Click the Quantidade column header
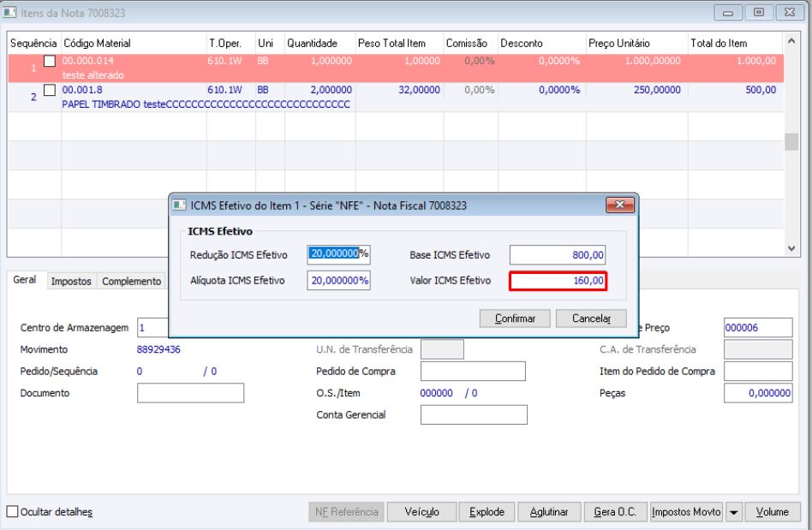 pyautogui.click(x=319, y=44)
